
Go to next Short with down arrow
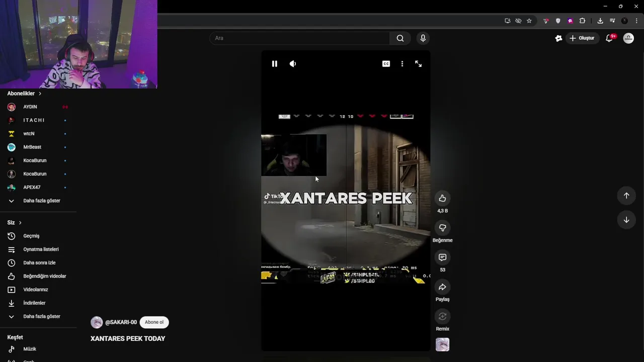626,220
